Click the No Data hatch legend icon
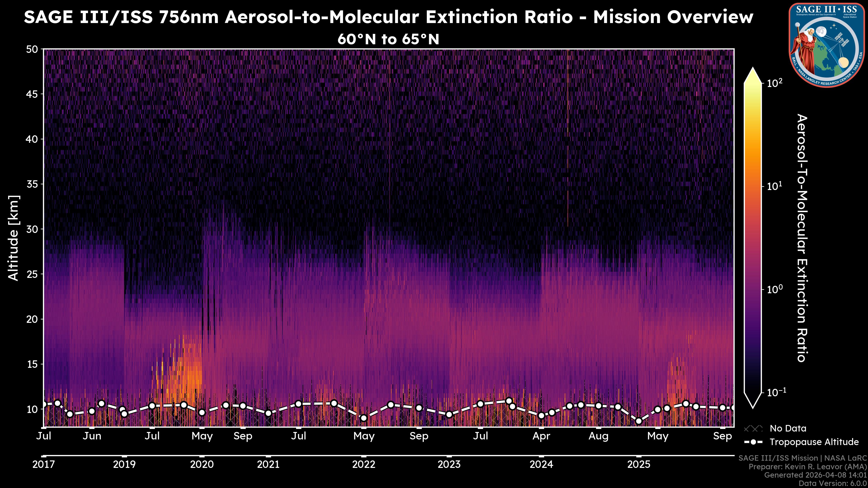The width and height of the screenshot is (868, 488). 753,428
